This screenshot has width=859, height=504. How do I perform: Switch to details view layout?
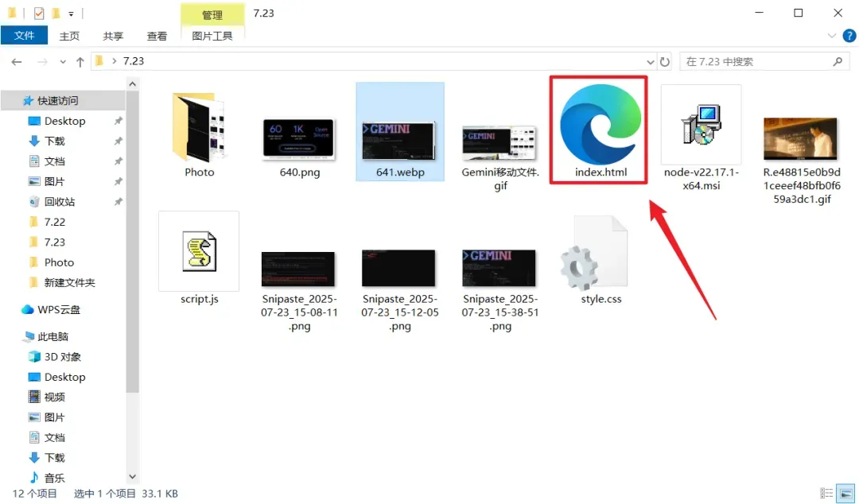(826, 493)
